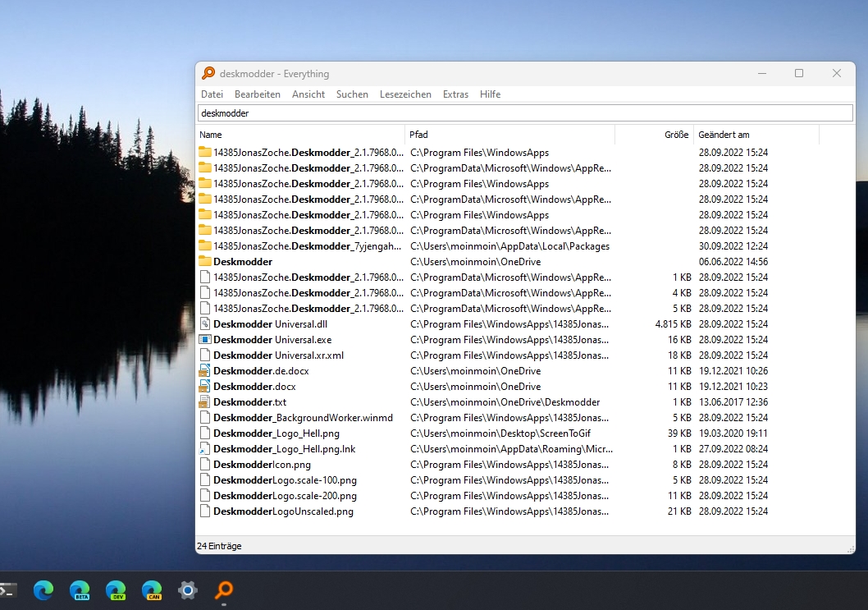Click the Everything icon in the taskbar
Screen dimensions: 868x610
pyautogui.click(x=224, y=590)
